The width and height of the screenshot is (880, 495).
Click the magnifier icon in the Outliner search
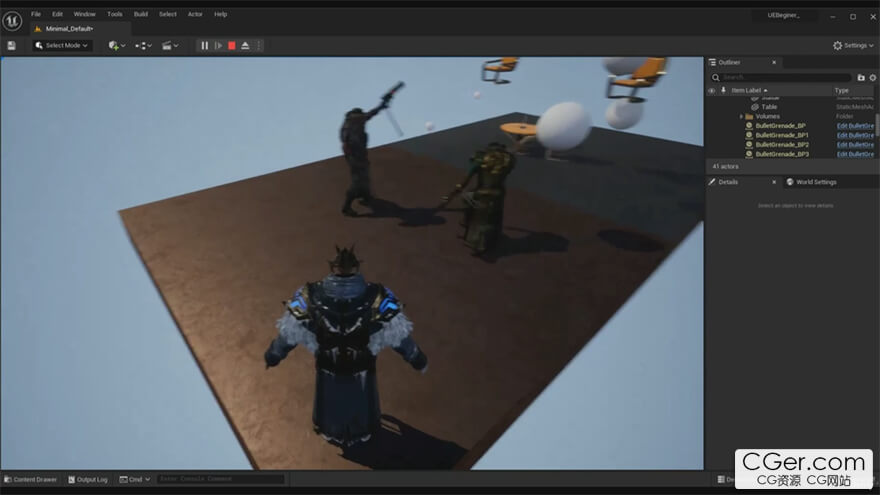pyautogui.click(x=716, y=77)
